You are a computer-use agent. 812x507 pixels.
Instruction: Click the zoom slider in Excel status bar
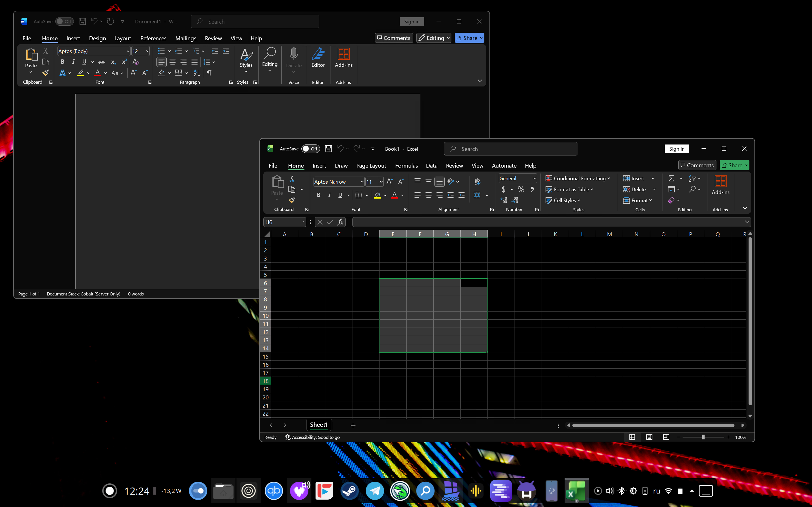(x=703, y=437)
